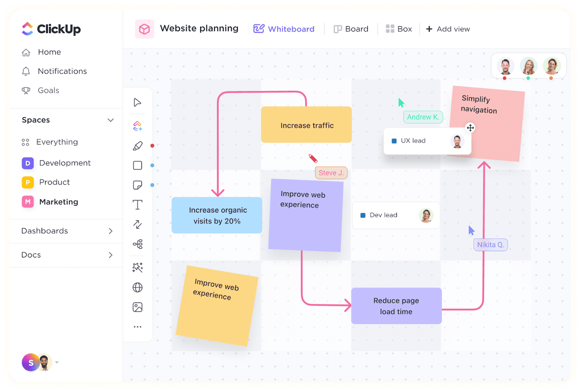
Task: Switch to the Box view tab
Action: (x=399, y=29)
